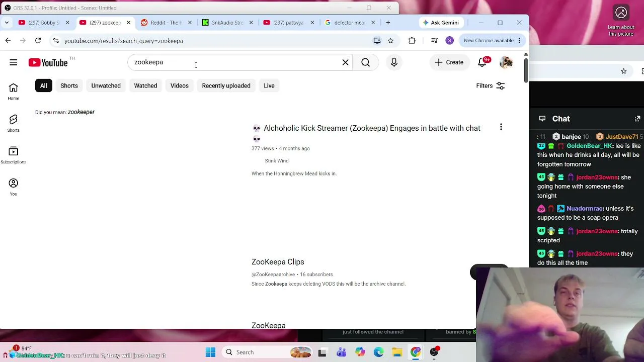The width and height of the screenshot is (644, 362).
Task: Switch to the Reddit tab
Action: pyautogui.click(x=166, y=23)
